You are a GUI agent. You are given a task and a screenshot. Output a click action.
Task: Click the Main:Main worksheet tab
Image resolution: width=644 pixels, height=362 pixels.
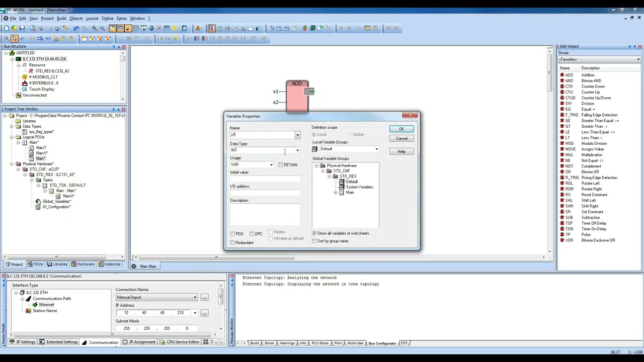tap(144, 266)
